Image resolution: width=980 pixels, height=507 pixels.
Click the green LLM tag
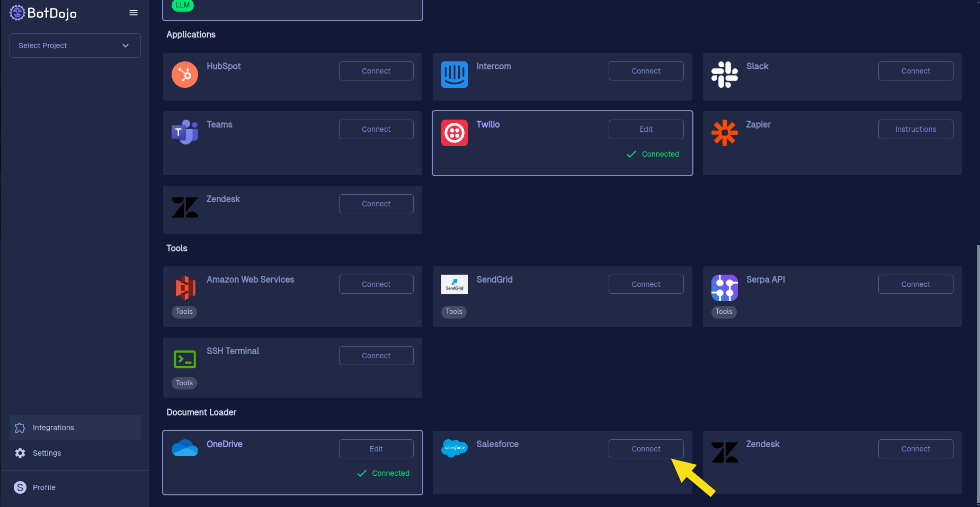pos(183,5)
